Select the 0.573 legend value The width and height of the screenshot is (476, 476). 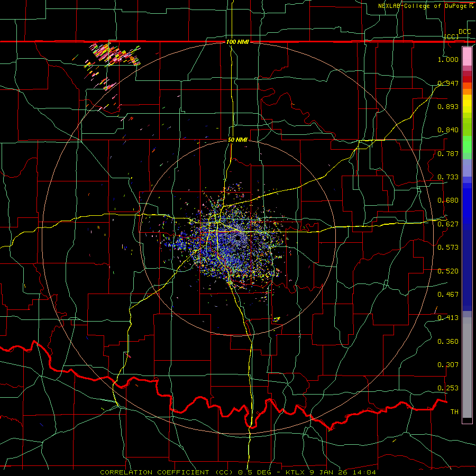point(448,248)
